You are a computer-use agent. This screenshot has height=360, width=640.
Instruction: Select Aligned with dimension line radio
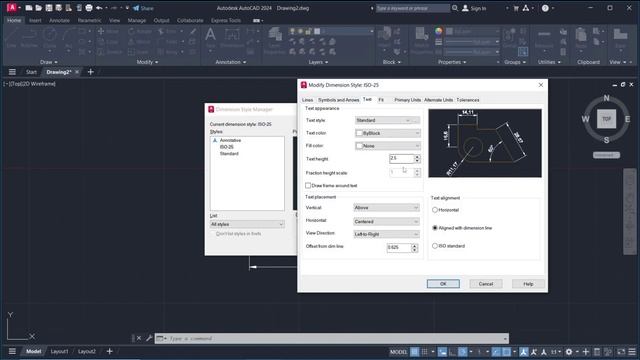[435, 228]
